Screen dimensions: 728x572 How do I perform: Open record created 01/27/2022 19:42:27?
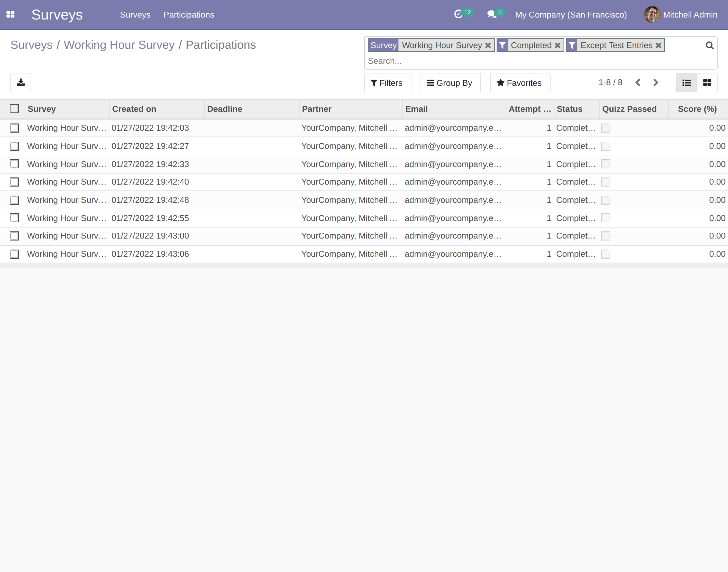pyautogui.click(x=150, y=146)
